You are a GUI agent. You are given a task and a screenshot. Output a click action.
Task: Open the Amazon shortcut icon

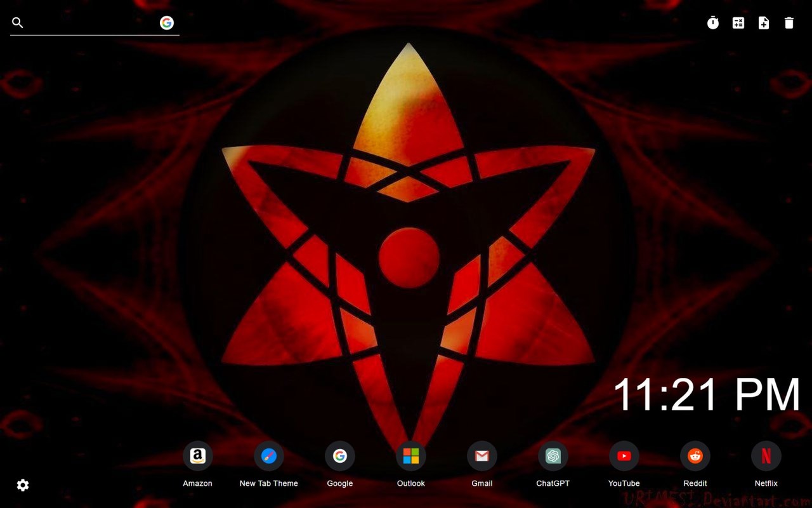[x=198, y=456]
